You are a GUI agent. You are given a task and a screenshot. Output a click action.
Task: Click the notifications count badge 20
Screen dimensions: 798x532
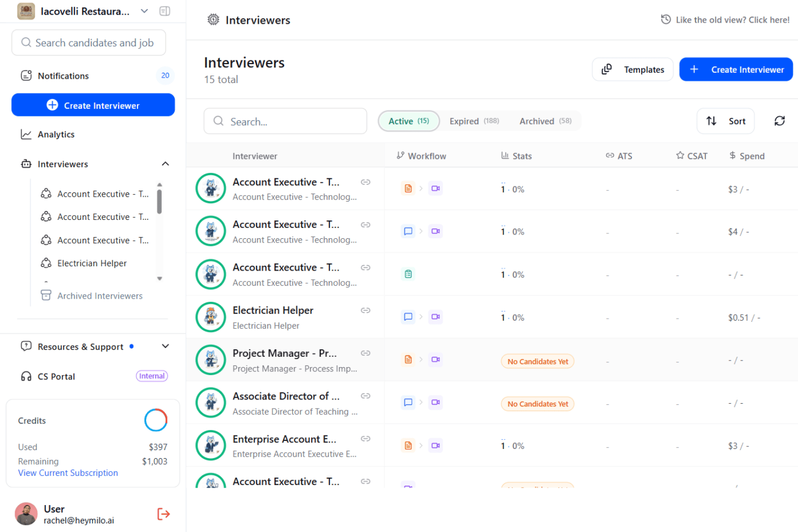[165, 75]
